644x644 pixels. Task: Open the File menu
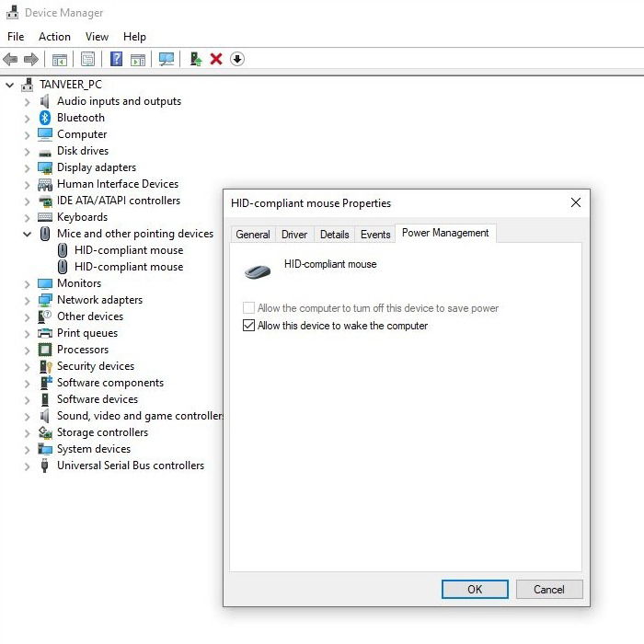click(x=16, y=37)
